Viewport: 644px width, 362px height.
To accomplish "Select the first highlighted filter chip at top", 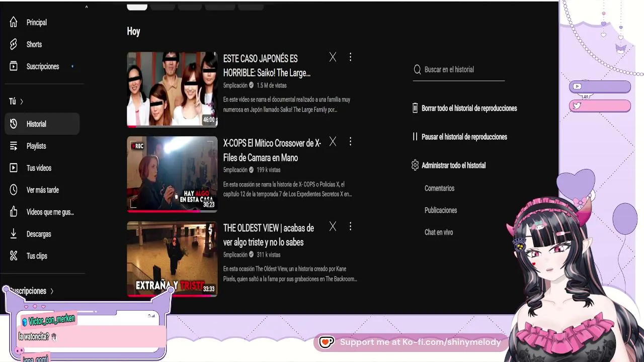I will pos(137,7).
